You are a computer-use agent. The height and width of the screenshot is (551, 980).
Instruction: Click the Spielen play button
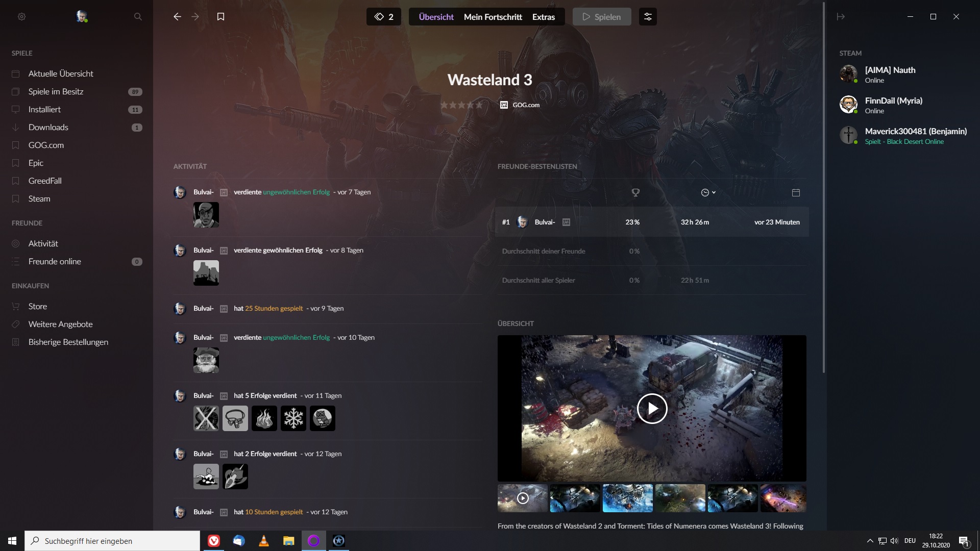tap(602, 17)
